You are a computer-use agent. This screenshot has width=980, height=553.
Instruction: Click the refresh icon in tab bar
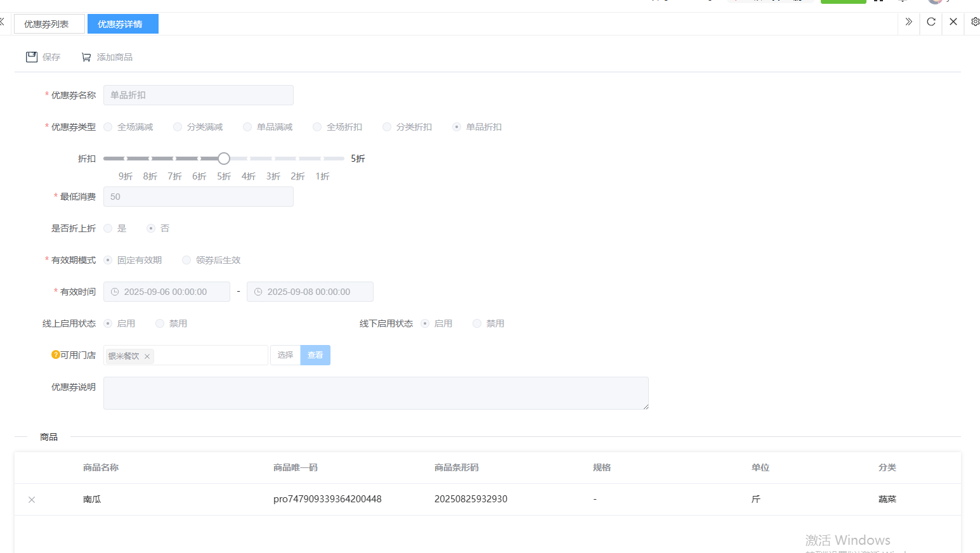pos(931,22)
